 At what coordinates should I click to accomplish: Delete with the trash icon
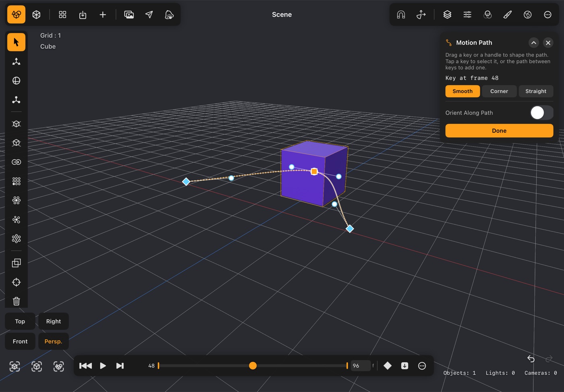(x=16, y=301)
